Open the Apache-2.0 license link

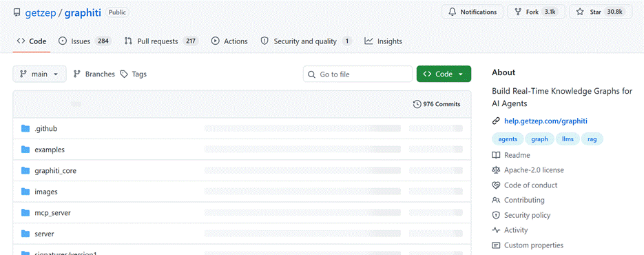tap(534, 170)
